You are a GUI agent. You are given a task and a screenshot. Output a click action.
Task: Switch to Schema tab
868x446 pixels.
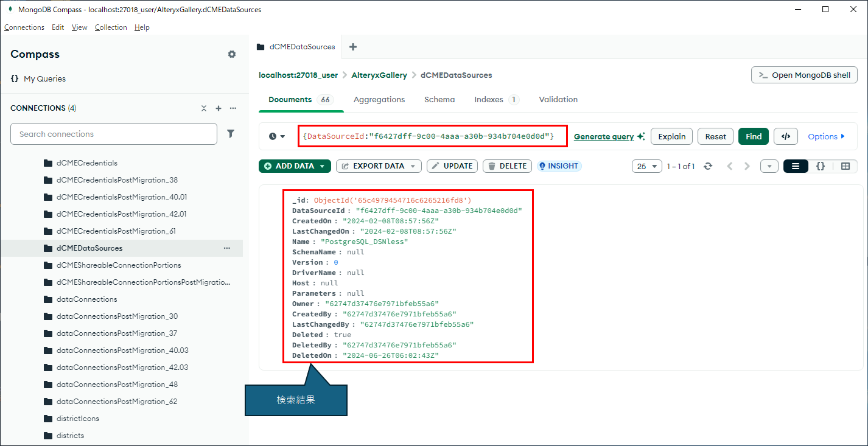coord(439,99)
